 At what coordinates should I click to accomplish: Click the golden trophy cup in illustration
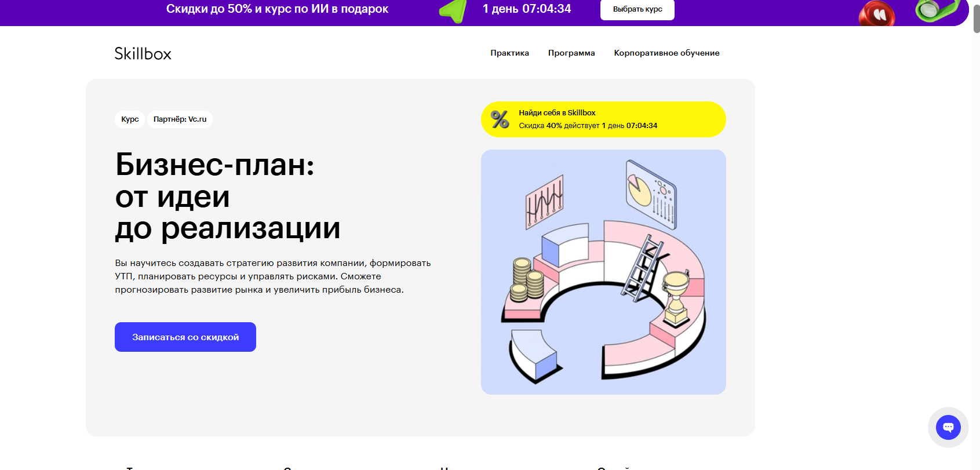tap(675, 294)
